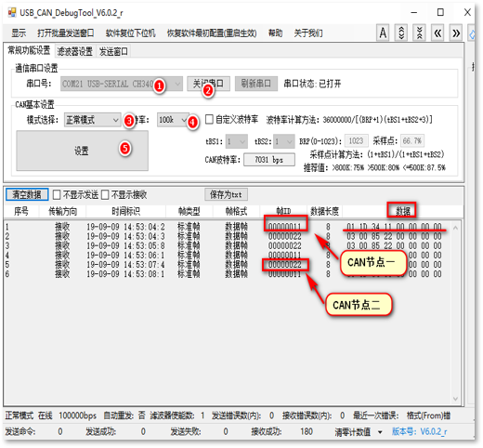
Task: Click the 接收成功 180 counter
Action: [281, 431]
